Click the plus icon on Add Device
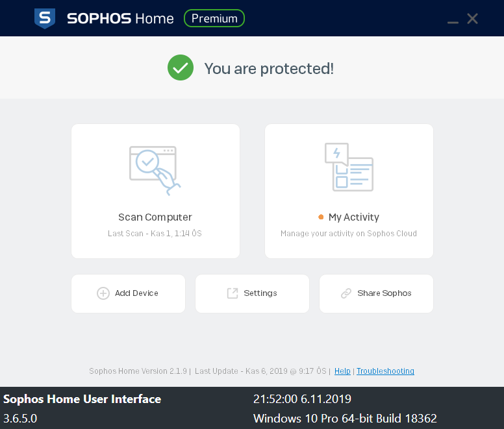Viewport: 504px width, 429px height. [x=103, y=293]
